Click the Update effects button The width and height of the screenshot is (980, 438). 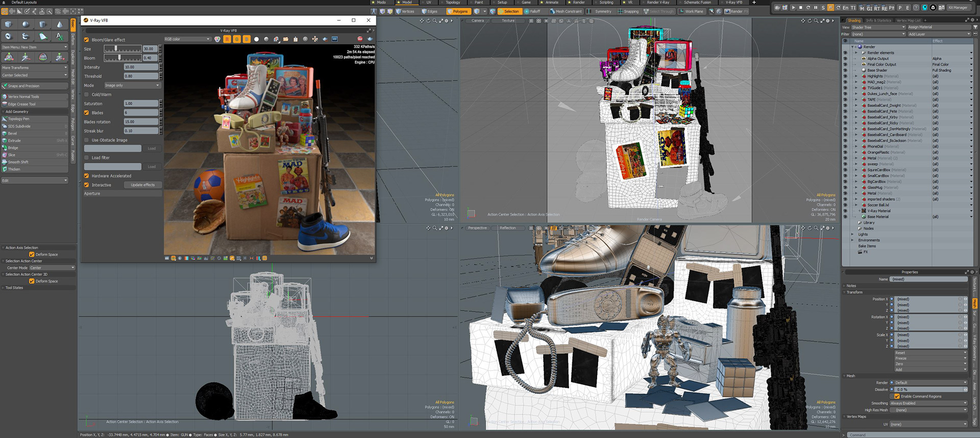tap(143, 185)
